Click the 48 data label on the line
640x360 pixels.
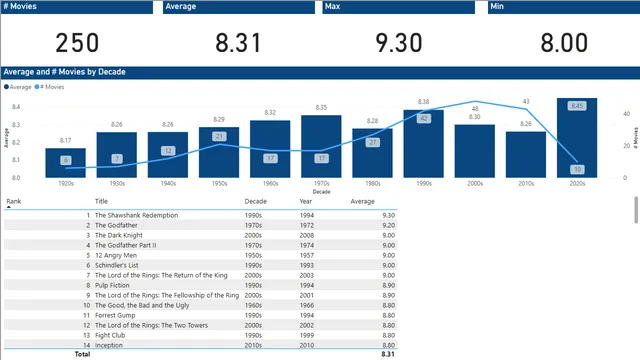pos(475,109)
